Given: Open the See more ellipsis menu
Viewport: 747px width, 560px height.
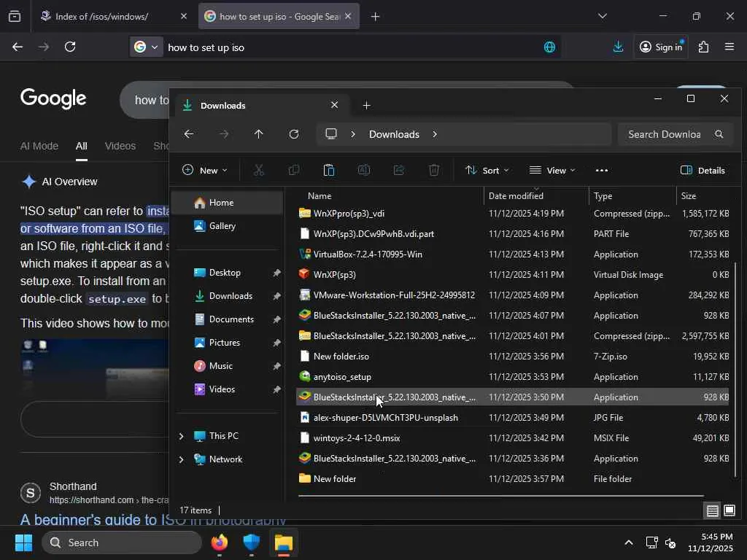Looking at the screenshot, I should point(602,170).
